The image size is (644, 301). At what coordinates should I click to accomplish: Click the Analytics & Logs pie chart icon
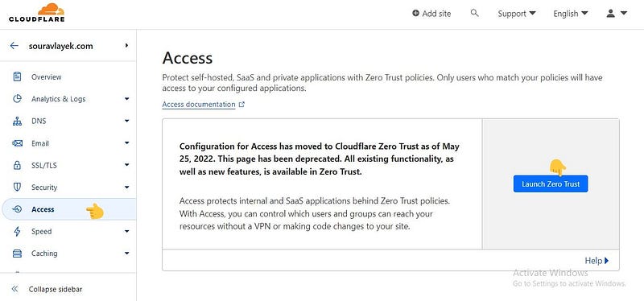[17, 99]
